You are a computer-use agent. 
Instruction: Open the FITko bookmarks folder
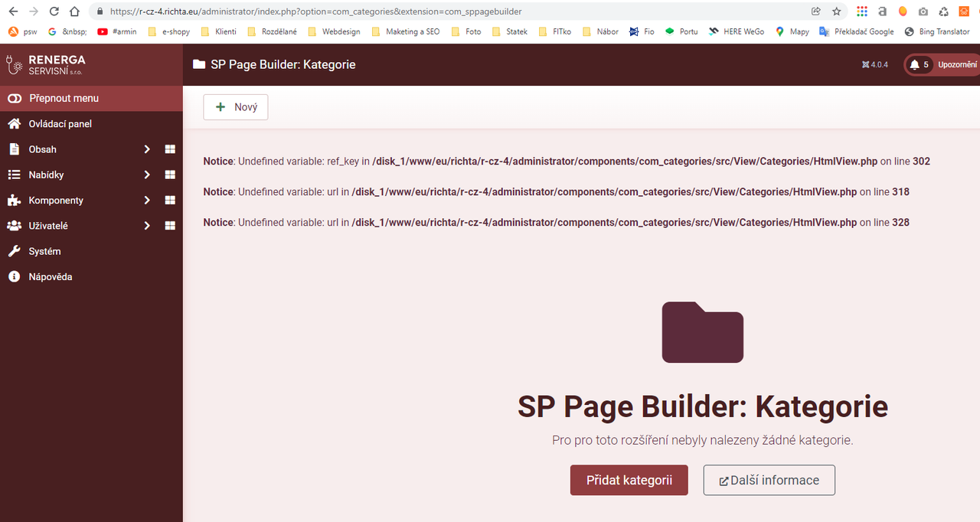(x=555, y=31)
